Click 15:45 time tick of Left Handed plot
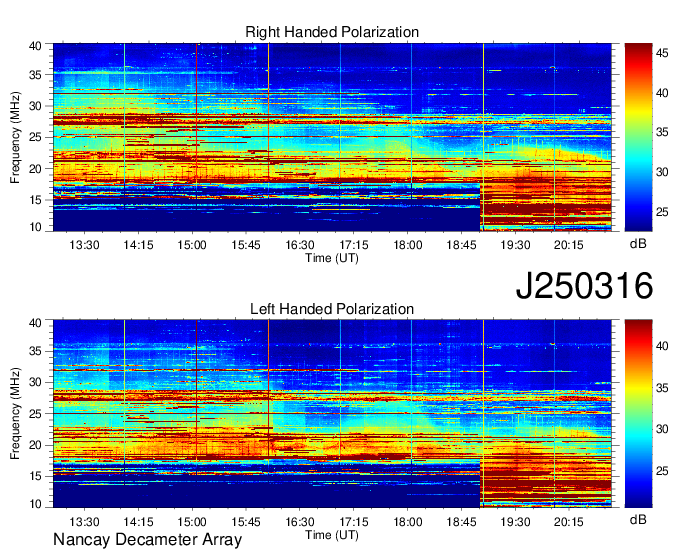Image resolution: width=680 pixels, height=552 pixels. [x=246, y=522]
